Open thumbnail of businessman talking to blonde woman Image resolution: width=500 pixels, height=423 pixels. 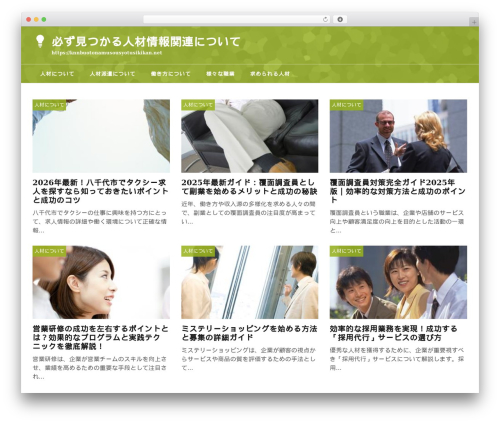click(x=398, y=136)
